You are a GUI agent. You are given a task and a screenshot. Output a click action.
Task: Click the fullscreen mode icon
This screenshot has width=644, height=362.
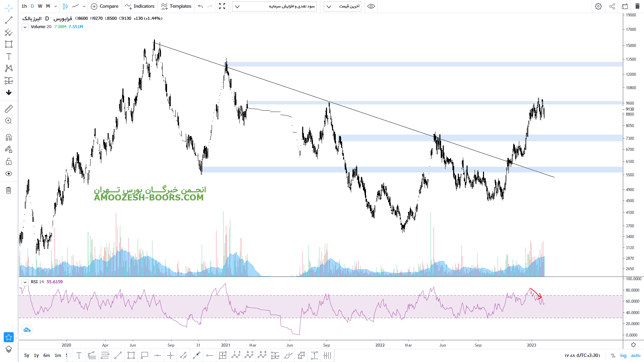click(x=222, y=6)
